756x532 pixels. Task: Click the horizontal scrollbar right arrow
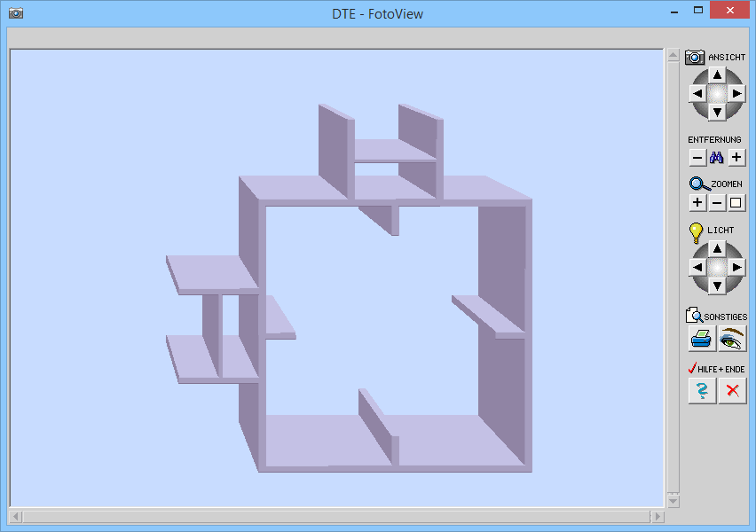pos(657,516)
